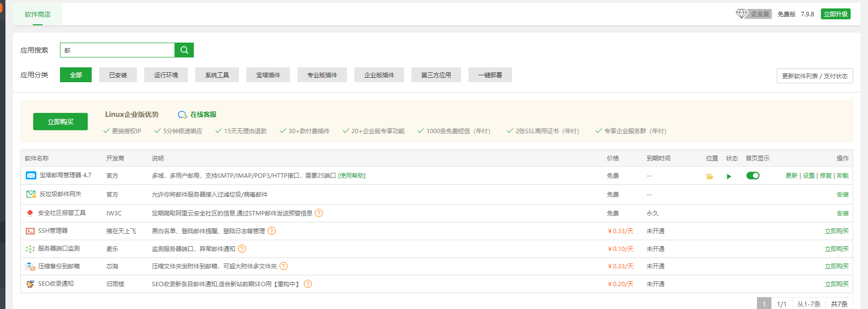The width and height of the screenshot is (868, 309).
Task: Click 修复 for 宝塔邮局管理器
Action: (x=826, y=176)
